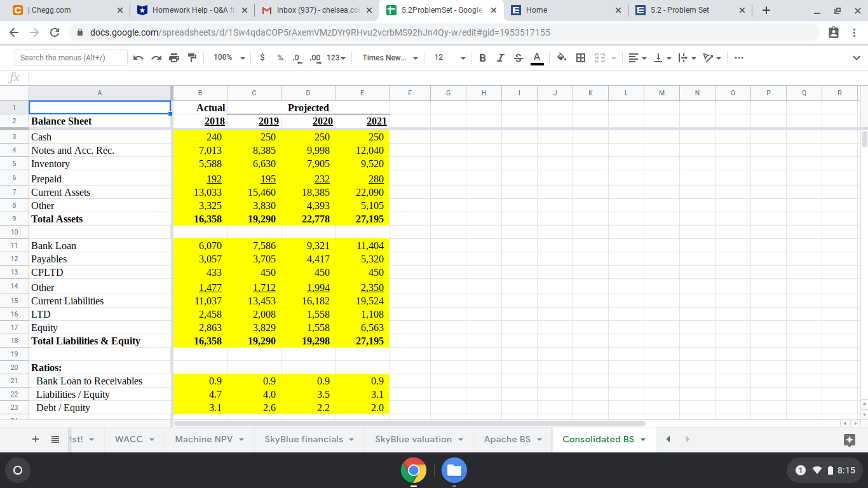Select row 9 header
This screenshot has width=868, height=488.
(x=14, y=219)
